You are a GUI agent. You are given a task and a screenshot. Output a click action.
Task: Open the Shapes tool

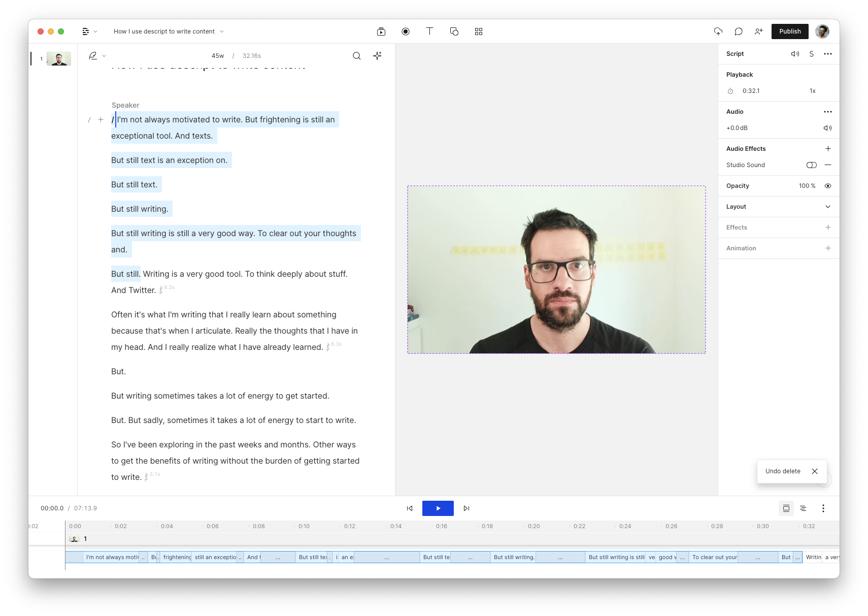[x=454, y=31]
